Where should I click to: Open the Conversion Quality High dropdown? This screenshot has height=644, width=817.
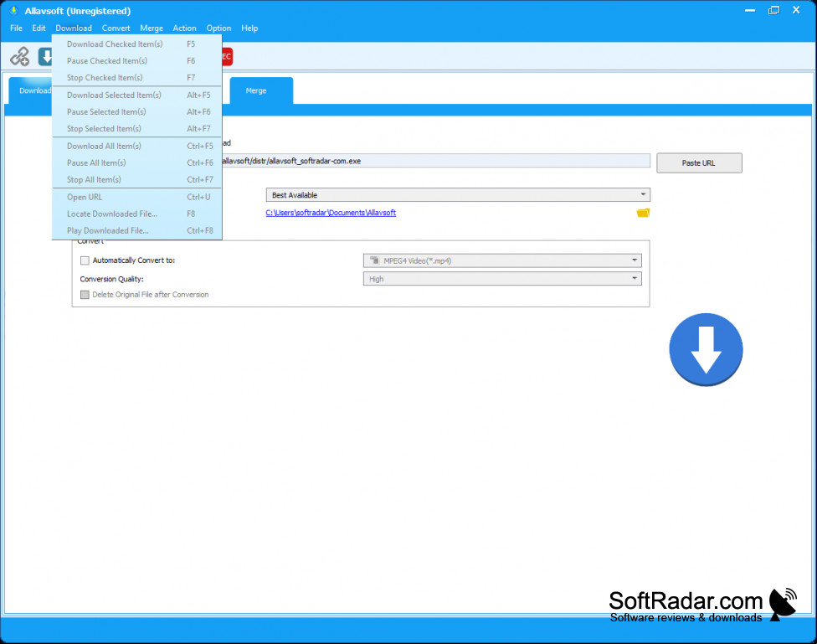click(x=502, y=279)
